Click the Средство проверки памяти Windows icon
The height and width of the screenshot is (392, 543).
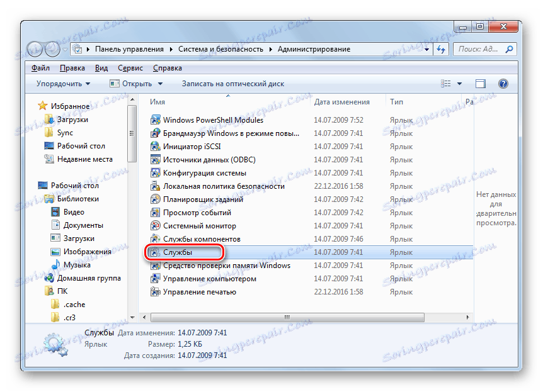pyautogui.click(x=155, y=266)
